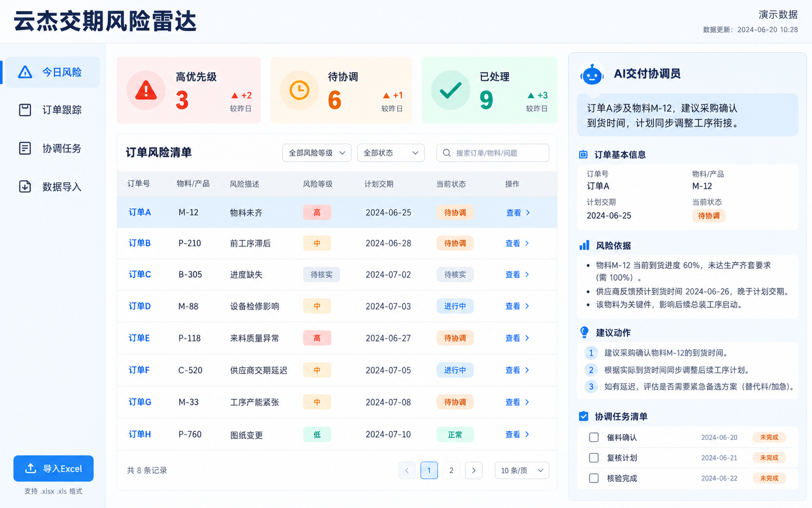Go to page 2 of the list

click(451, 471)
